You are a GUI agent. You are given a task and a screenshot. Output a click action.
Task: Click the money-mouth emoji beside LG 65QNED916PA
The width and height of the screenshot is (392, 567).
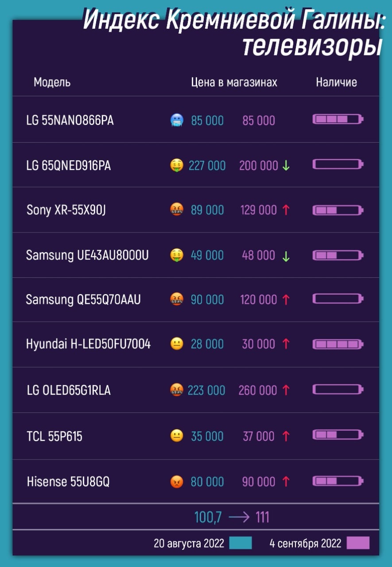point(177,166)
